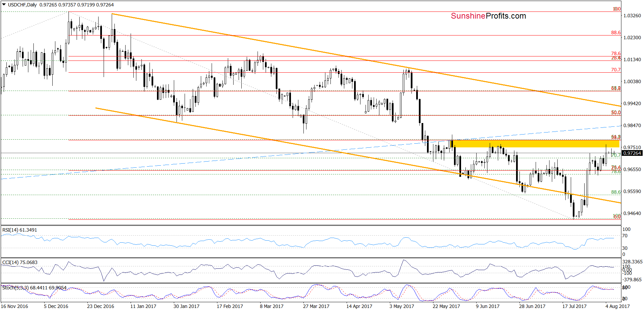This screenshot has width=644, height=311.
Task: Click the 1.00380 price axis label
Action: point(632,81)
